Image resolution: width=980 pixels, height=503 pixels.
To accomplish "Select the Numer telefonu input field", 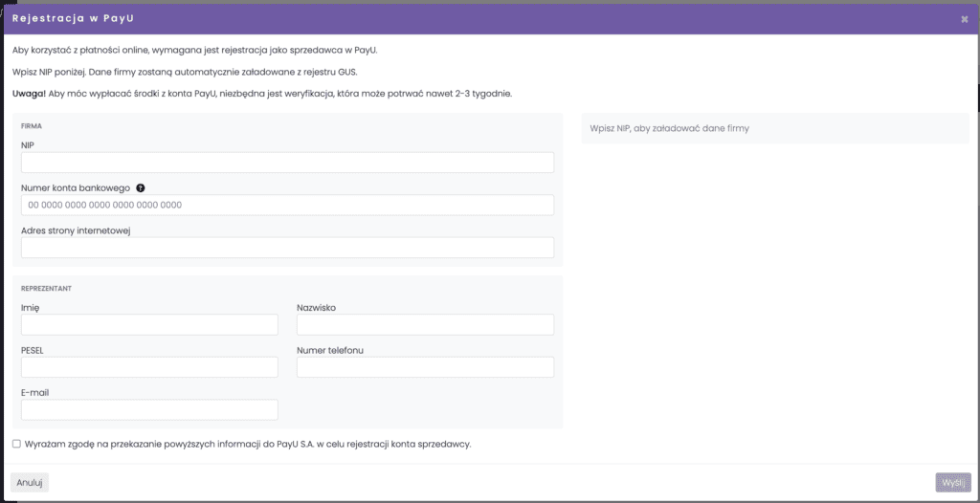I will click(x=425, y=367).
